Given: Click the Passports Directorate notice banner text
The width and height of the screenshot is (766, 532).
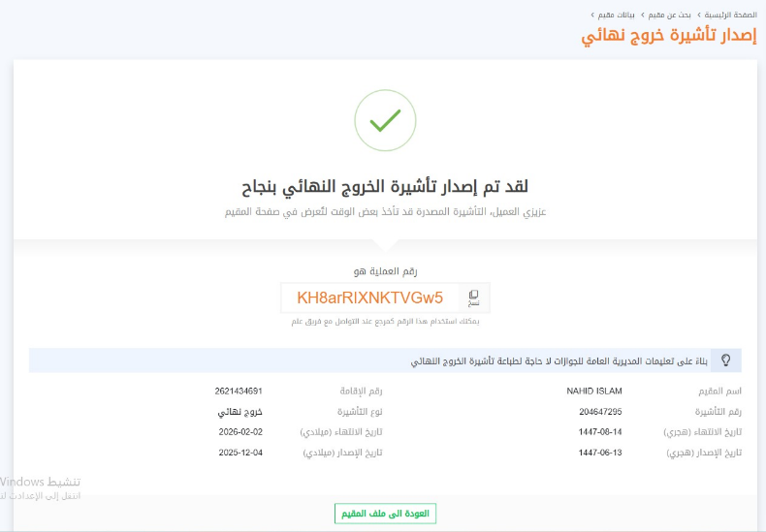Looking at the screenshot, I should click(558, 360).
